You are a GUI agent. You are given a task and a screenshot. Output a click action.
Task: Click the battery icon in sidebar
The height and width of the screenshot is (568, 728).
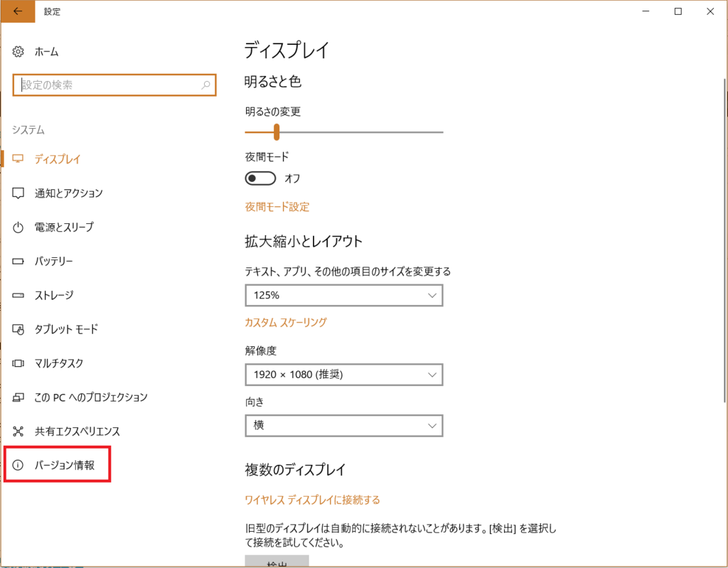click(x=18, y=261)
